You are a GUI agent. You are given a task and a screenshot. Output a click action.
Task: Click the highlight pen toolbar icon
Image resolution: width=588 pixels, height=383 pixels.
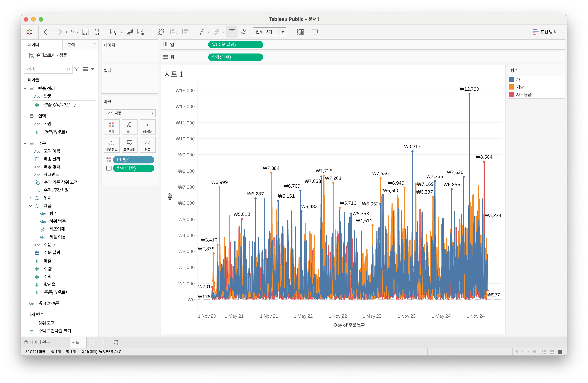click(x=202, y=32)
